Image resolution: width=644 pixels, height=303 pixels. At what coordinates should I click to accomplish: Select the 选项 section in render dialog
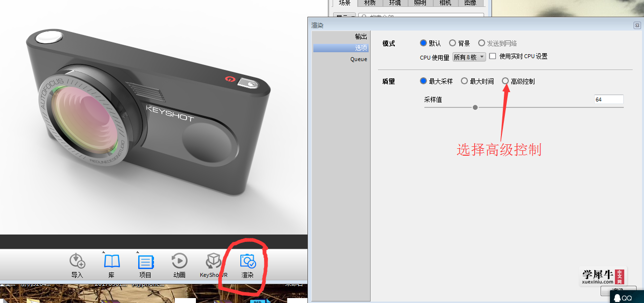point(341,48)
